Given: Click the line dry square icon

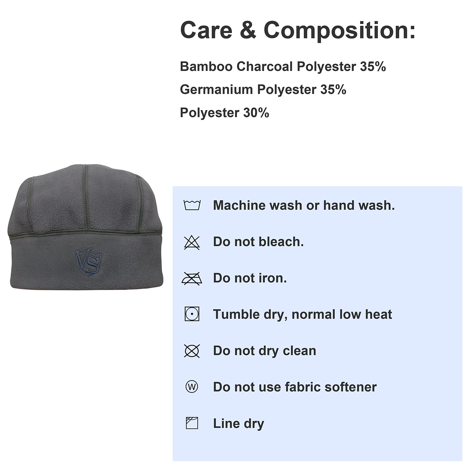Looking at the screenshot, I should [192, 423].
